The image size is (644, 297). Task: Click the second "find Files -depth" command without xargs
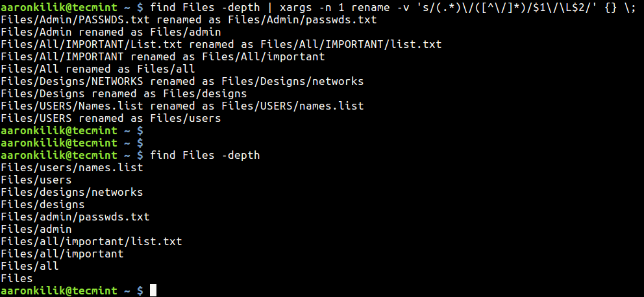[x=204, y=155]
